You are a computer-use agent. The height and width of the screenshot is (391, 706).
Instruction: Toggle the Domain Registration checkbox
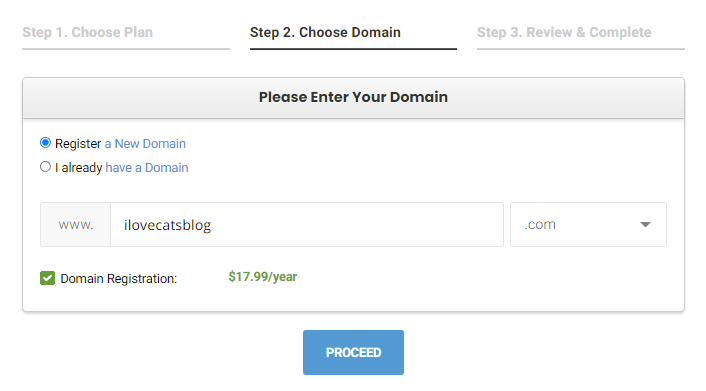(x=47, y=278)
